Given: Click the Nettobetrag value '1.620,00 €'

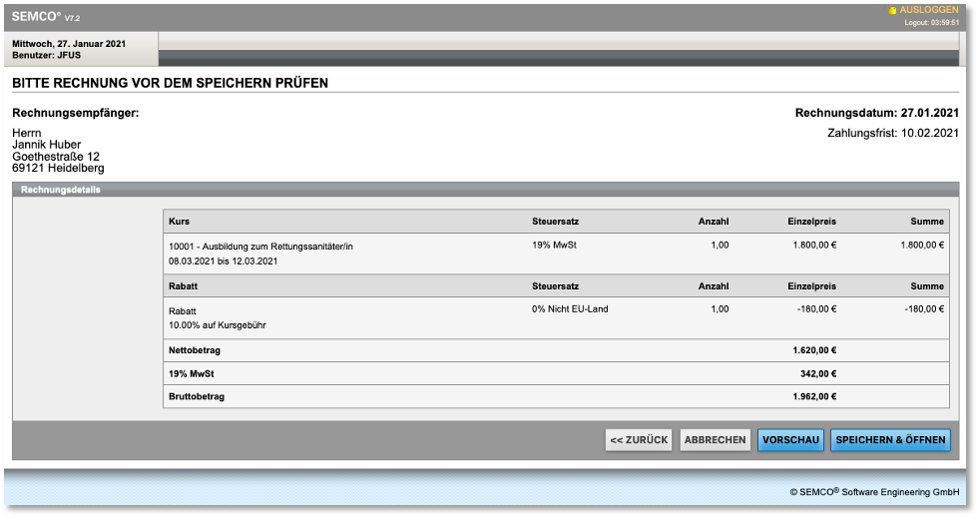Looking at the screenshot, I should point(814,350).
